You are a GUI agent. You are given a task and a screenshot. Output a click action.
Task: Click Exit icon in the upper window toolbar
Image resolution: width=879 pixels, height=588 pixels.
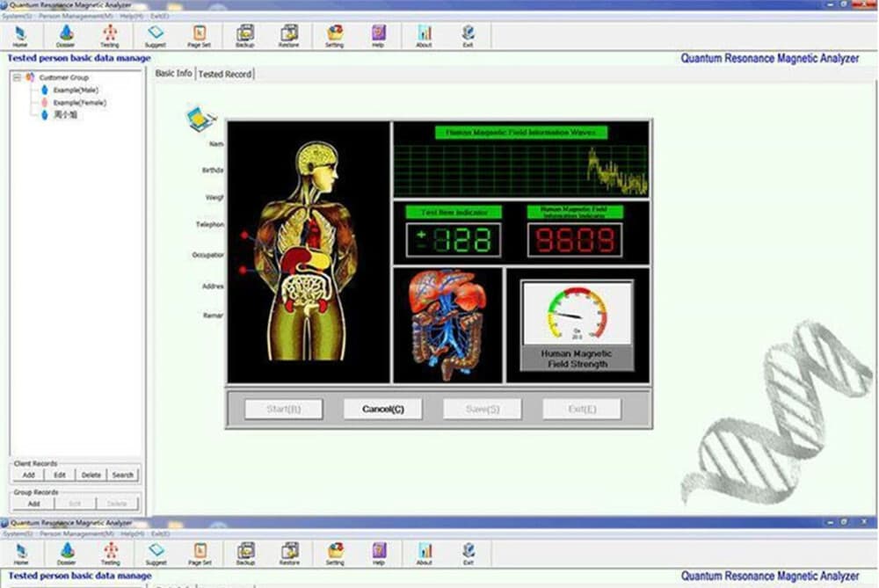tap(469, 36)
